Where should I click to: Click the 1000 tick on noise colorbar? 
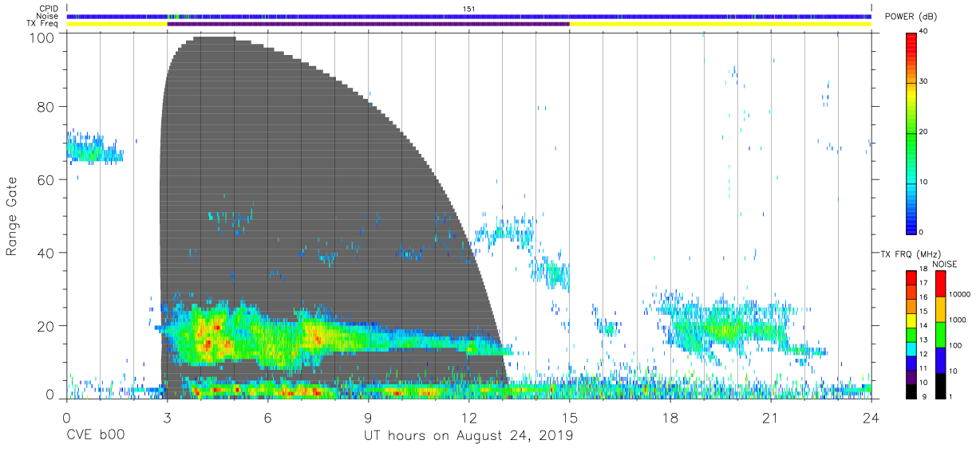pos(957,320)
